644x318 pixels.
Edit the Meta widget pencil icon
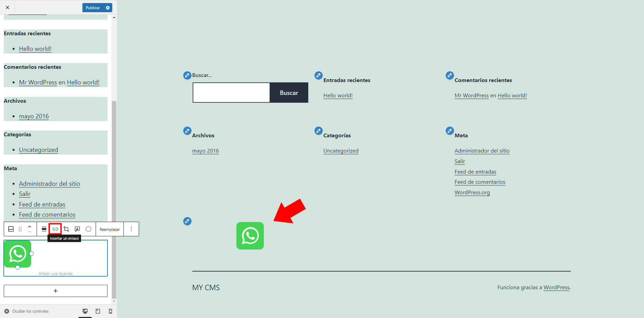tap(450, 131)
